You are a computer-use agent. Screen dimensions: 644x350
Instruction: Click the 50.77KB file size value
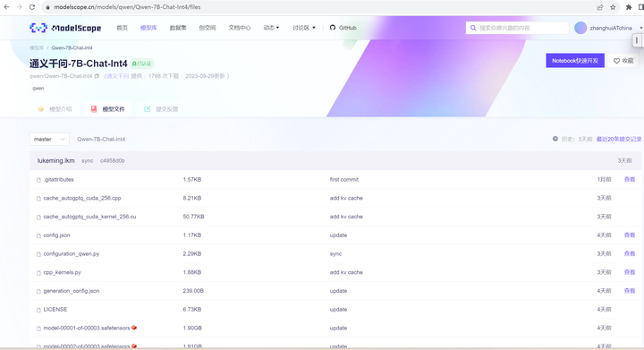click(x=193, y=217)
